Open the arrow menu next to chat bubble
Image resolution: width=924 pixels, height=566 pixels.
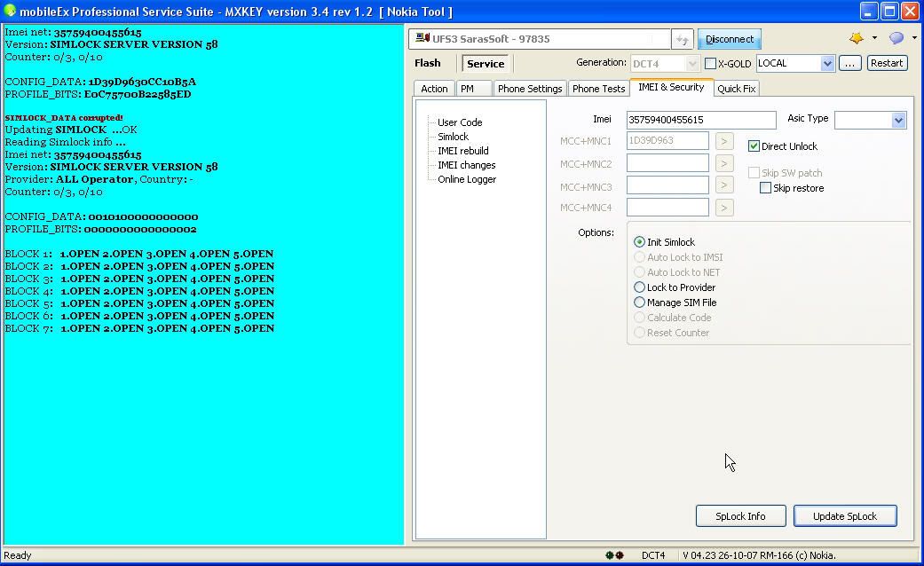[x=914, y=37]
